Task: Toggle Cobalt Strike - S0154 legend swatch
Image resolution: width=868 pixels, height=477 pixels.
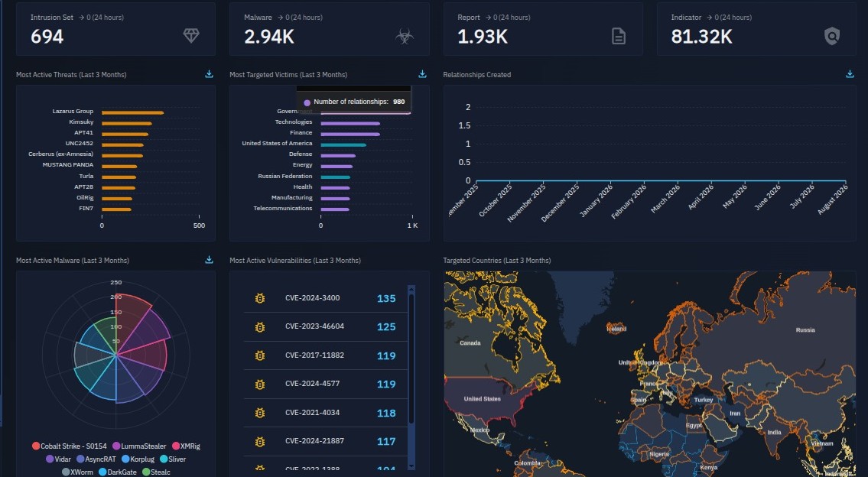Action: pyautogui.click(x=36, y=446)
